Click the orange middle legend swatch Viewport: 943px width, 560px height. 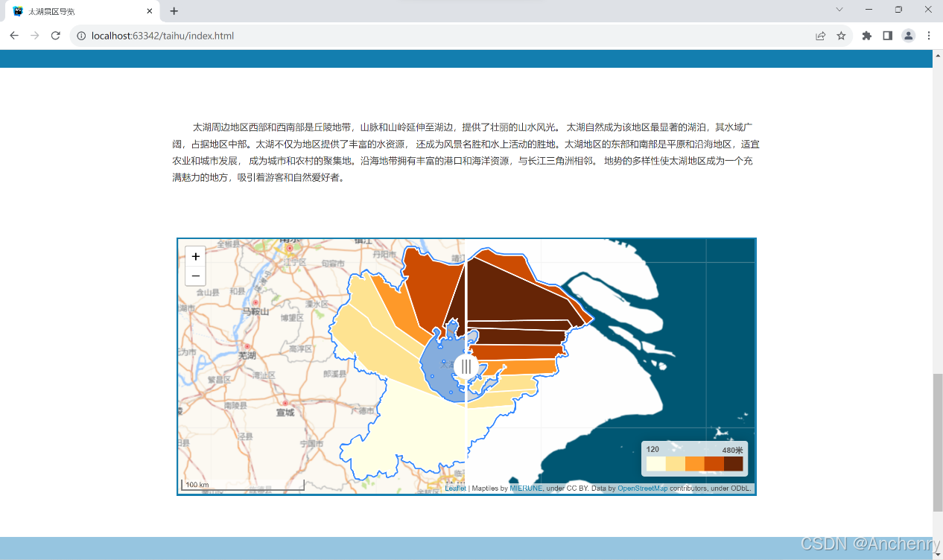(694, 464)
